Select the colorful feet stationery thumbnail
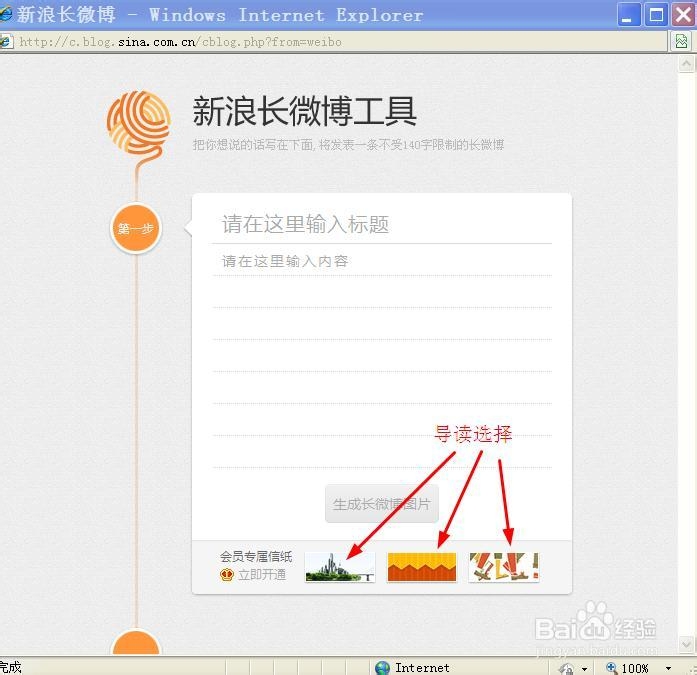697x675 pixels. [504, 567]
